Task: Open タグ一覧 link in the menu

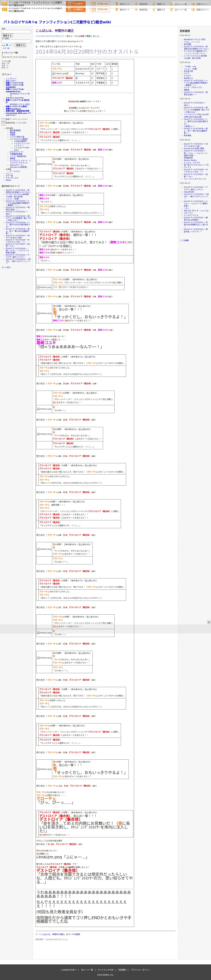Action: pyautogui.click(x=9, y=176)
